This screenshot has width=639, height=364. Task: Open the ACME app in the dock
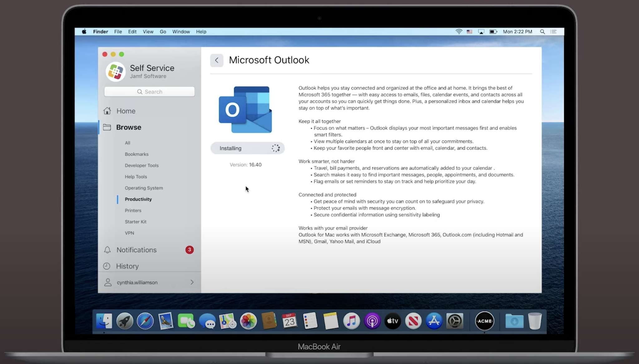click(484, 321)
